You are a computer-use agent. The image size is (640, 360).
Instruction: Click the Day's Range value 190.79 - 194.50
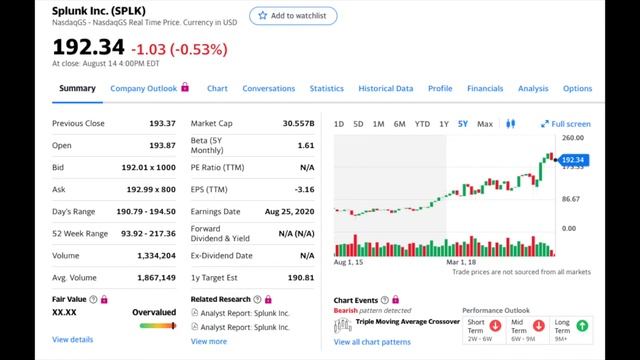point(146,211)
